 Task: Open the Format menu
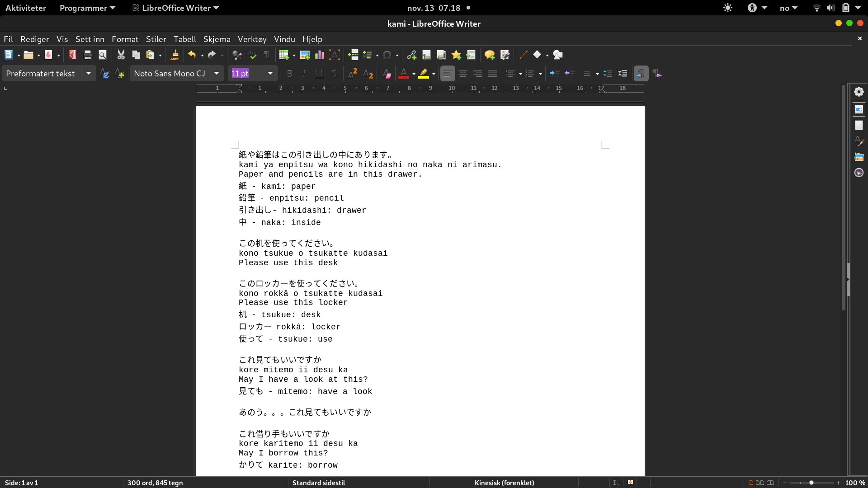(125, 39)
